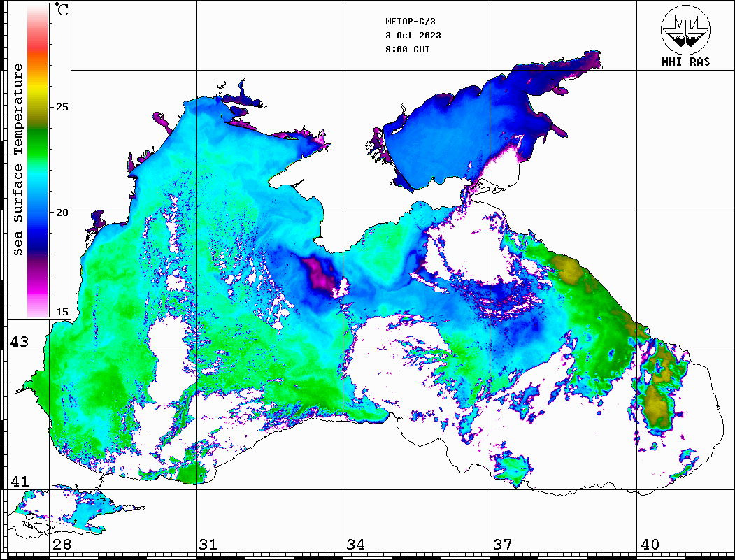The height and width of the screenshot is (560, 735).
Task: Click the 'Sea Surface Temperature' vertical label
Action: (x=17, y=160)
